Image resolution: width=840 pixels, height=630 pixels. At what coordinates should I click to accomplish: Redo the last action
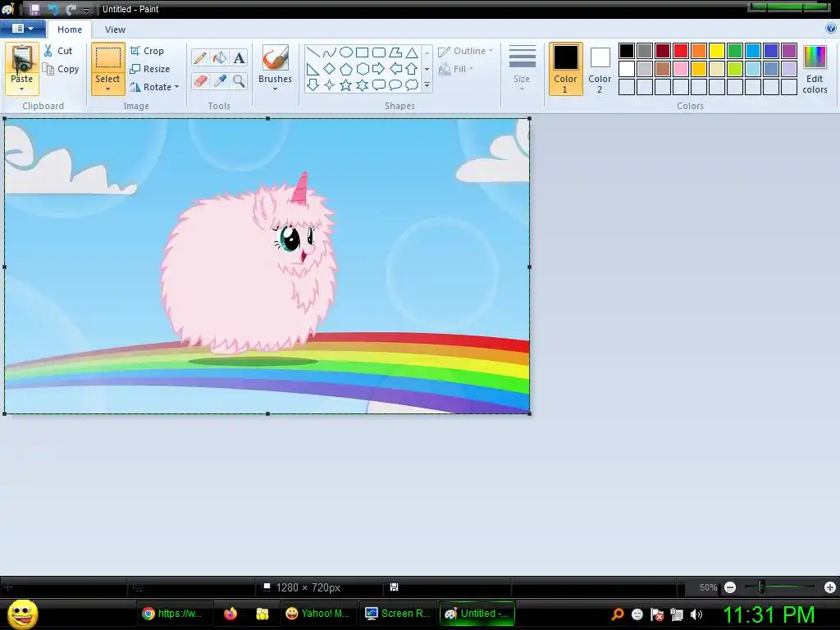click(71, 9)
